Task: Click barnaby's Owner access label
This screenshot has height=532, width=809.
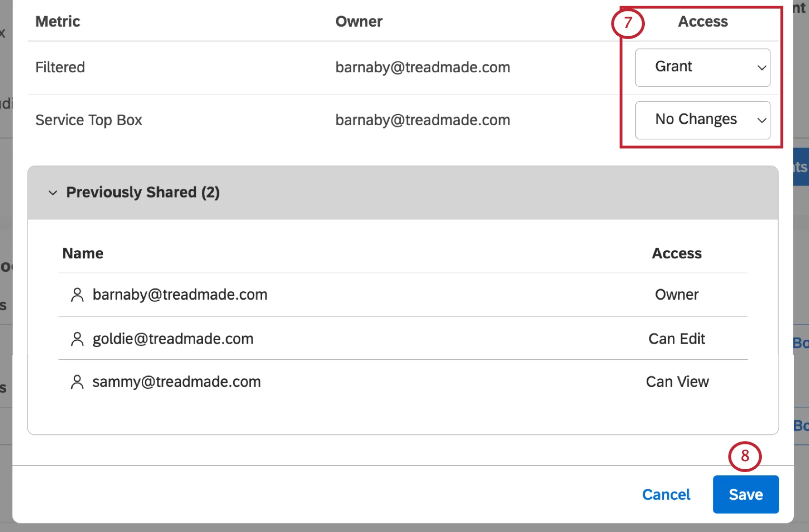Action: pos(677,295)
